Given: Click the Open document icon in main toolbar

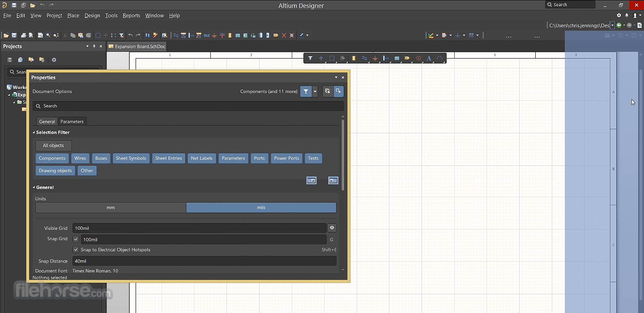Looking at the screenshot, I should tap(6, 35).
